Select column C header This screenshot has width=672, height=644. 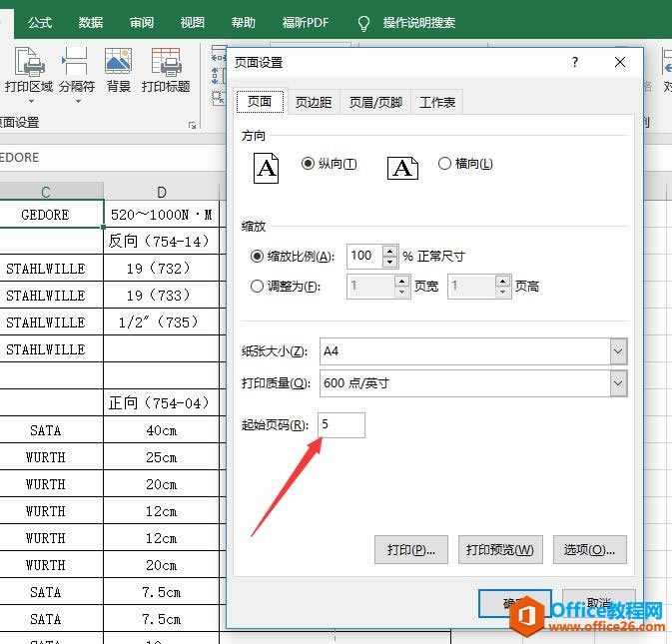click(46, 192)
